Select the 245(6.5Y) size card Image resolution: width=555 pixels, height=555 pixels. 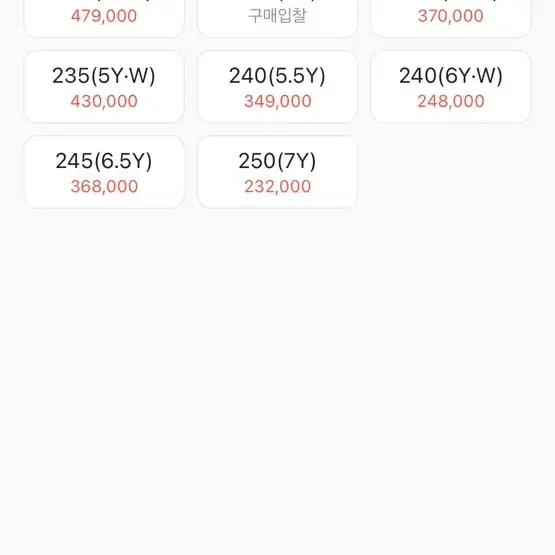pos(104,172)
